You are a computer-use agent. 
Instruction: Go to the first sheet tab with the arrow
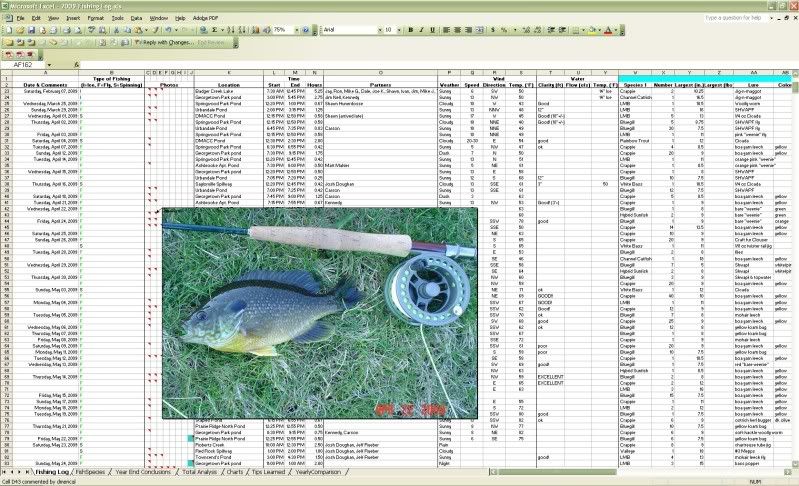pos(4,472)
